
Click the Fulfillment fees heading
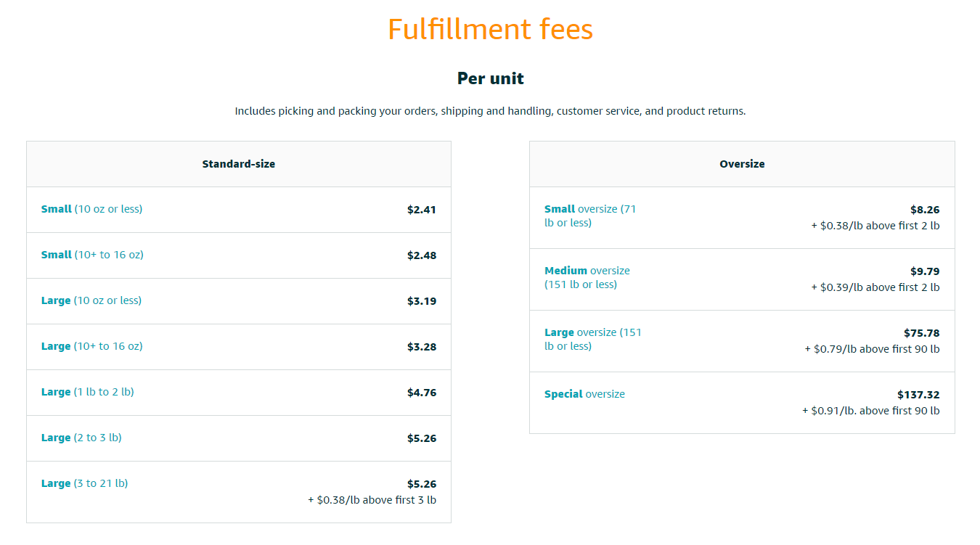[490, 29]
